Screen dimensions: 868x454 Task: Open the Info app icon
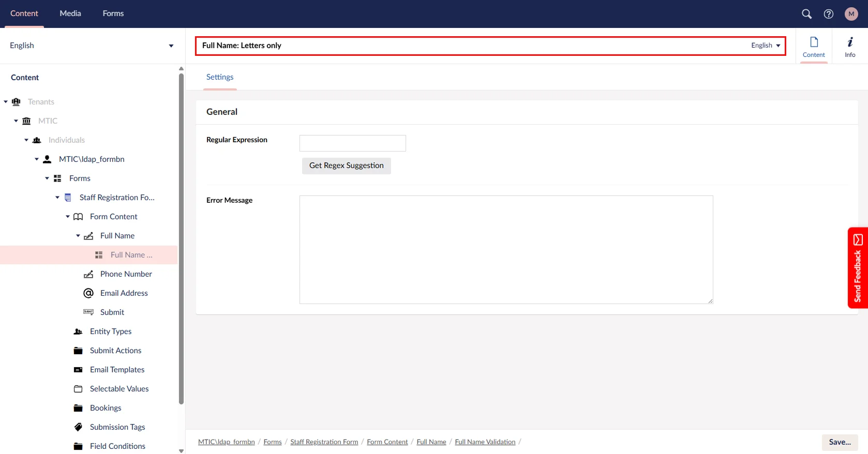coord(850,47)
